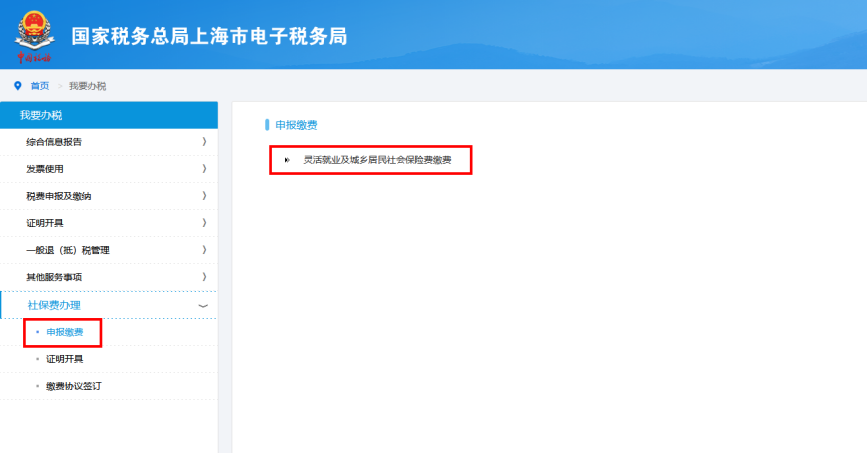The width and height of the screenshot is (868, 453).
Task: Open 灵活就业及城乡居民社会保险费缴费 link
Action: pyautogui.click(x=377, y=160)
